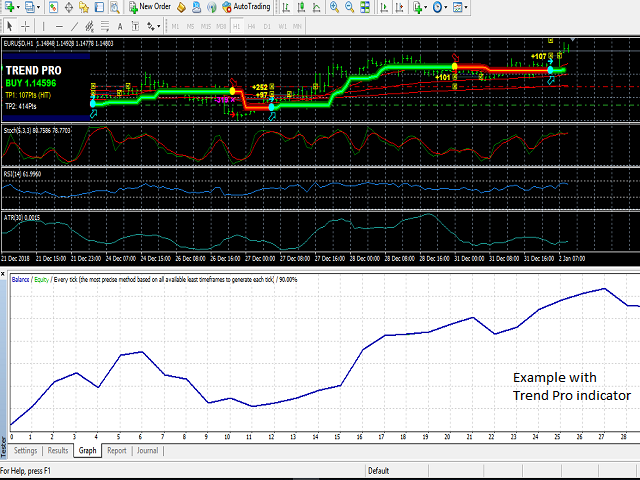Switch chart to bar chart
Screen dimensions: 640x480
[286, 7]
